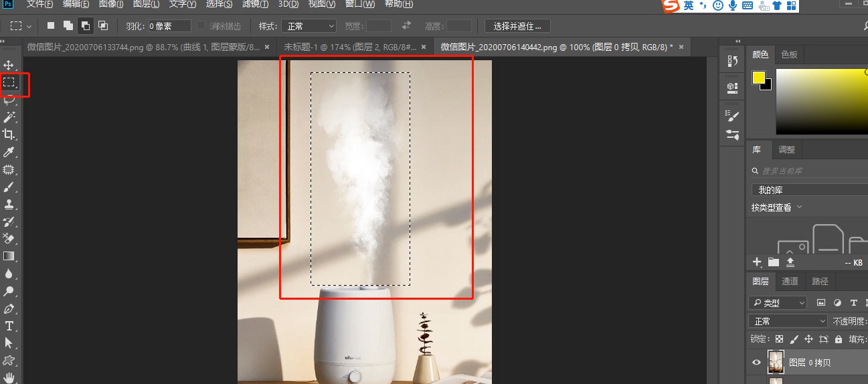Select the Crop tool
The image size is (868, 384).
pos(9,134)
